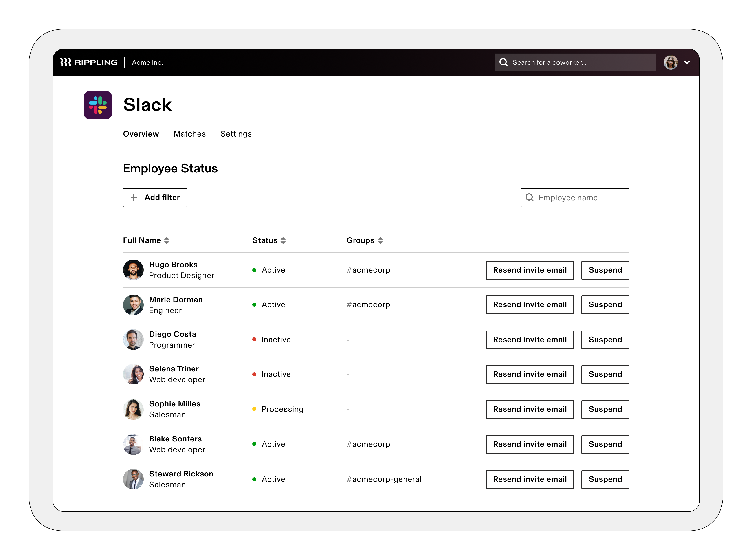This screenshot has height=560, width=752.
Task: Click Sophie Milles' avatar photo
Action: point(133,409)
